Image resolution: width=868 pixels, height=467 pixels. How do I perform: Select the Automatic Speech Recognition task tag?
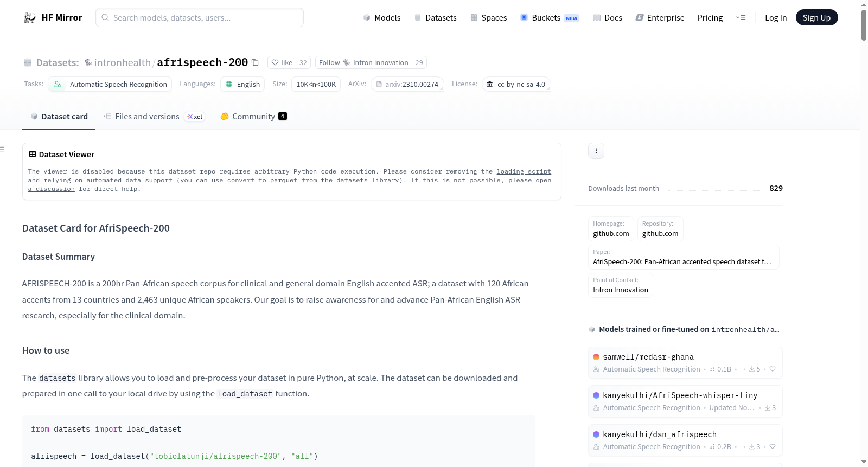coord(110,84)
